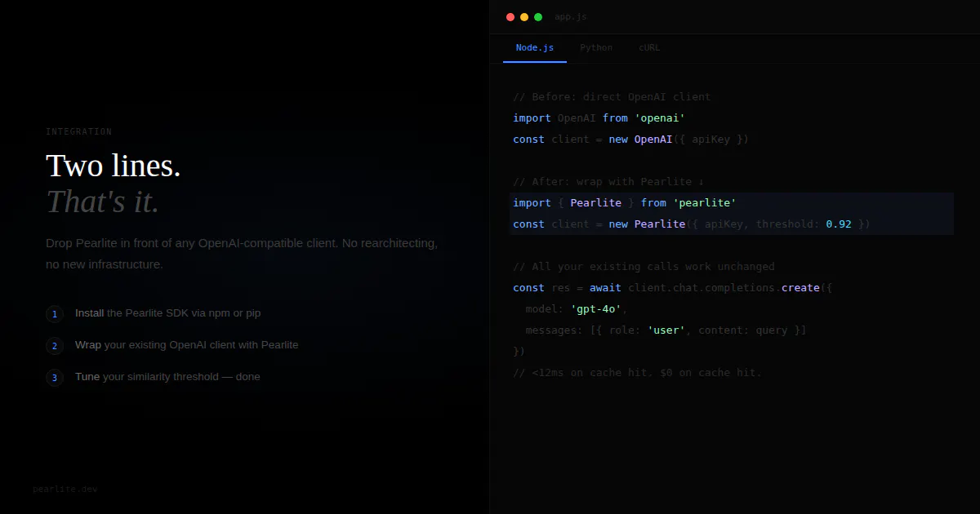Click the app.js file name
Screen dimensions: 980x514
(x=570, y=17)
